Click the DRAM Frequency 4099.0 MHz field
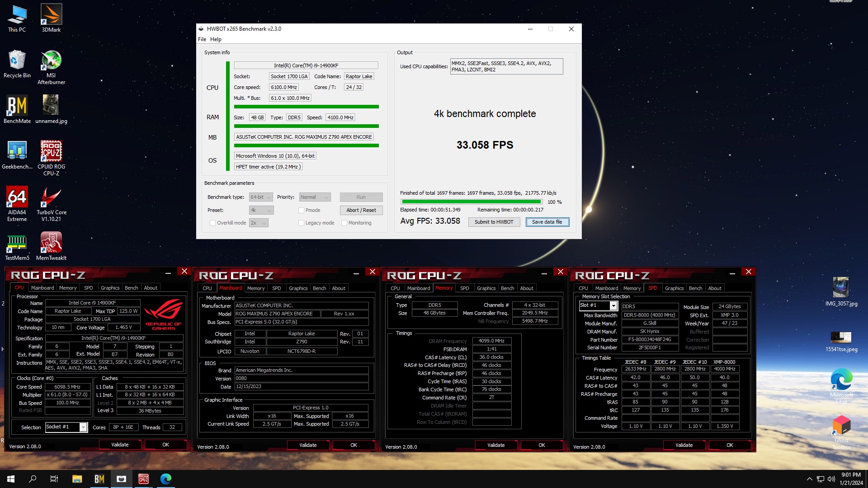This screenshot has height=488, width=868. 491,341
